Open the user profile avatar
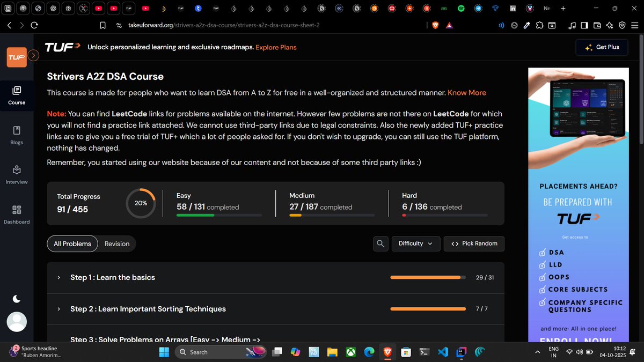 coord(17,322)
